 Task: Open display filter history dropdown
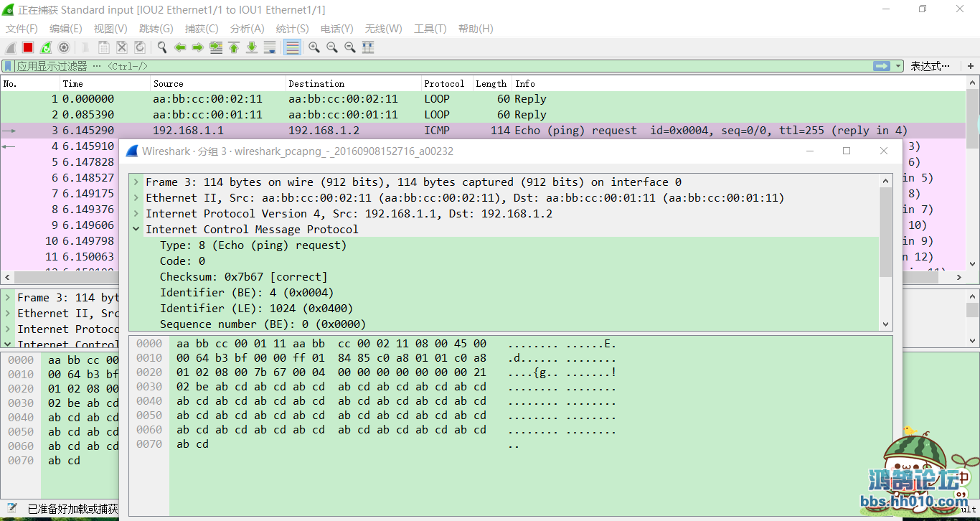(x=898, y=66)
